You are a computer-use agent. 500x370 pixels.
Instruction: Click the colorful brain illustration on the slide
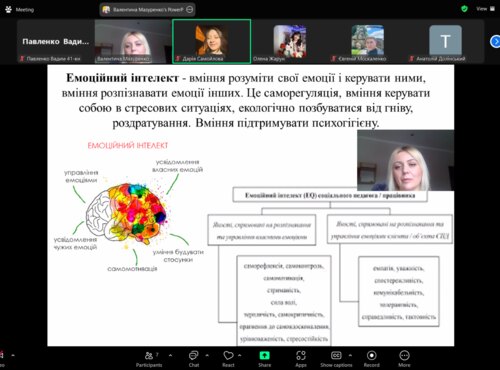tap(127, 213)
